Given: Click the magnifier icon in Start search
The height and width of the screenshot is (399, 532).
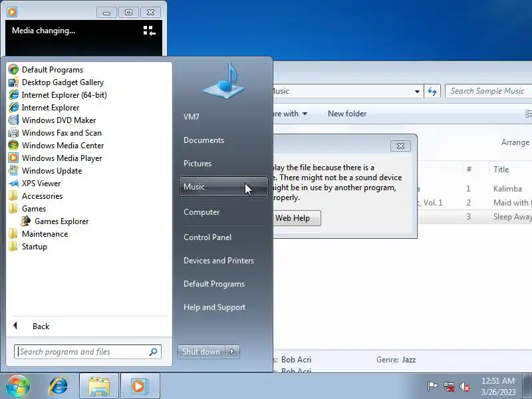Looking at the screenshot, I should (x=154, y=352).
